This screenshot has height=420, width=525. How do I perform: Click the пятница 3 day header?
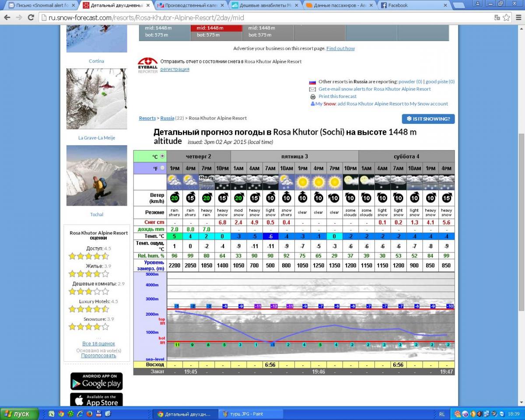tap(294, 156)
